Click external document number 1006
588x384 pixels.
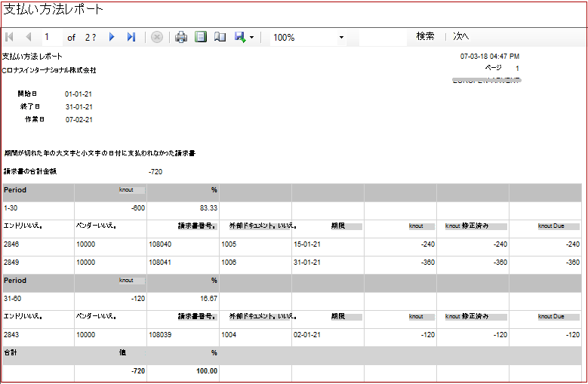click(x=229, y=263)
